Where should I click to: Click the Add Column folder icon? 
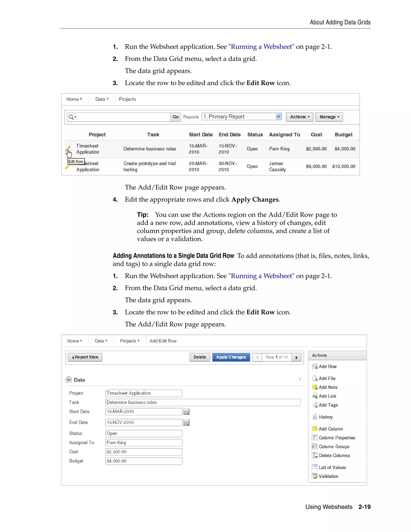pos(315,429)
